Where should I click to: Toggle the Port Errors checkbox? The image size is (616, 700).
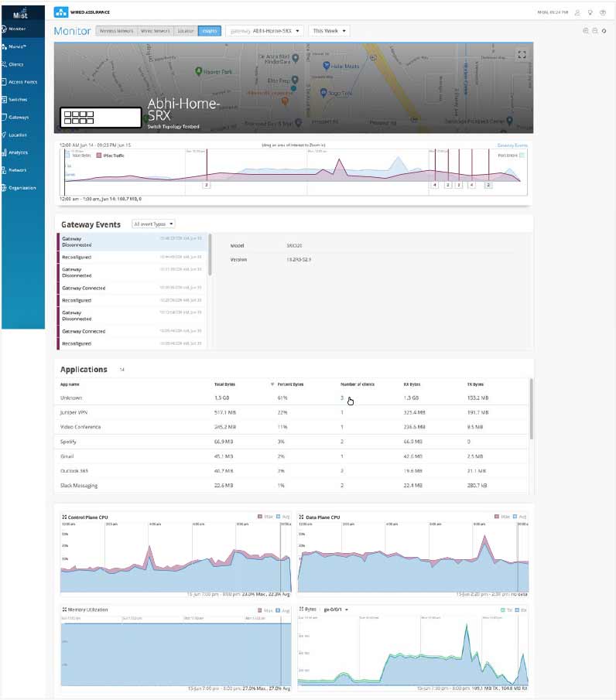click(x=522, y=155)
